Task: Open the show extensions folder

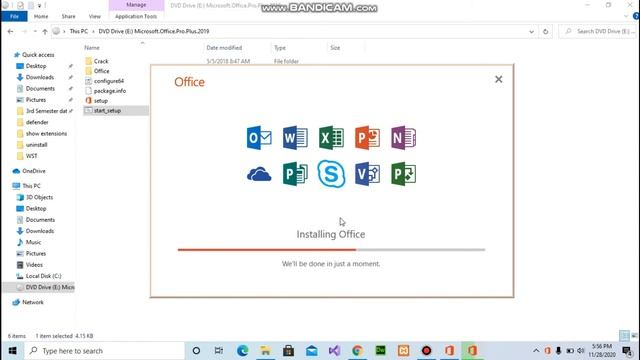Action: (x=46, y=133)
